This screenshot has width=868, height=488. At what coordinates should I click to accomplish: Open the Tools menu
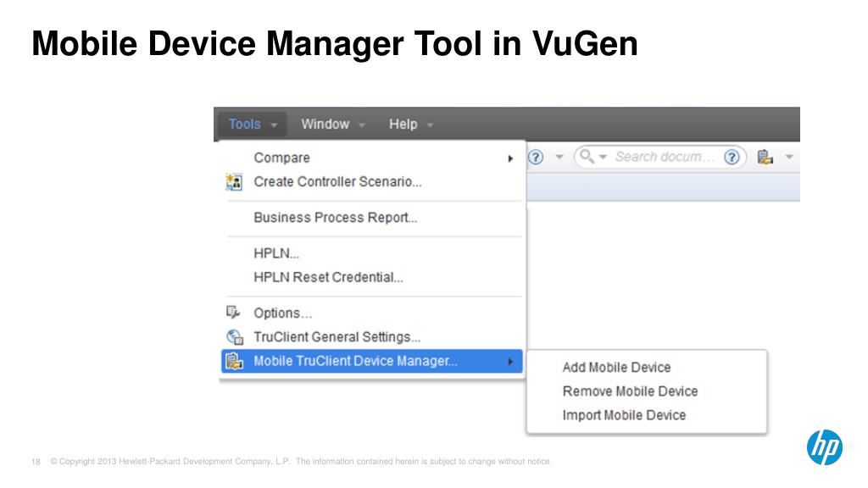coord(252,124)
